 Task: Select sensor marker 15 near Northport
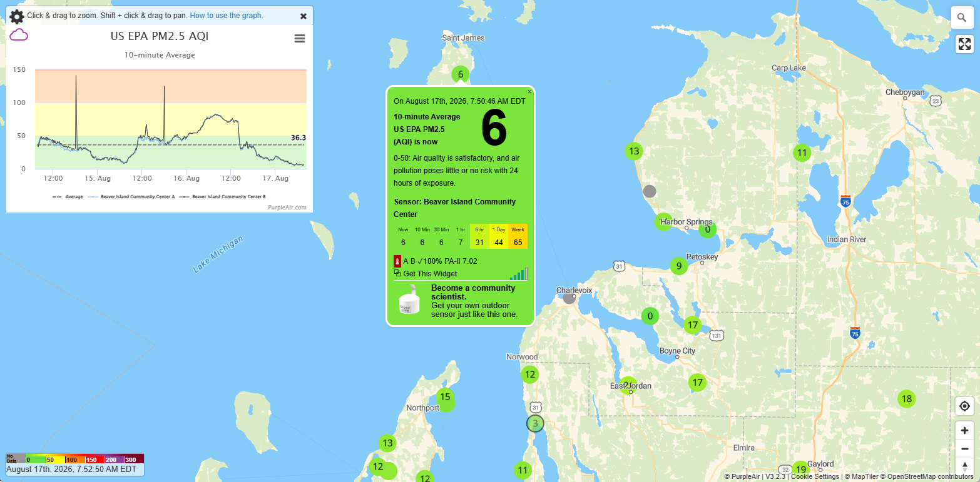coord(445,396)
